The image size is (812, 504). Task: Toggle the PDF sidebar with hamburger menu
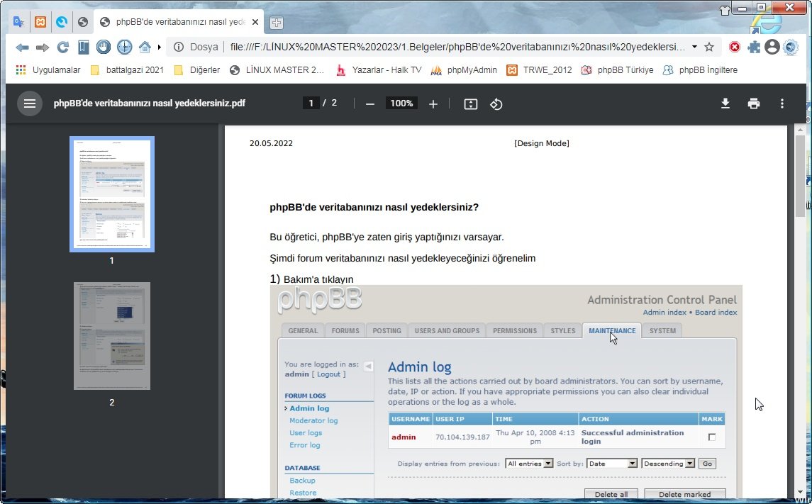click(x=30, y=103)
